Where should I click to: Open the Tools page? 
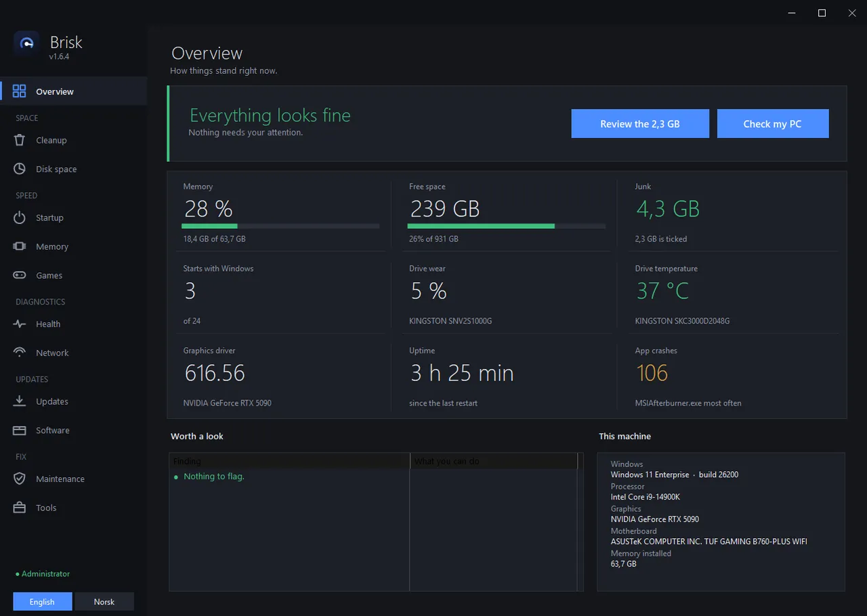tap(73, 508)
